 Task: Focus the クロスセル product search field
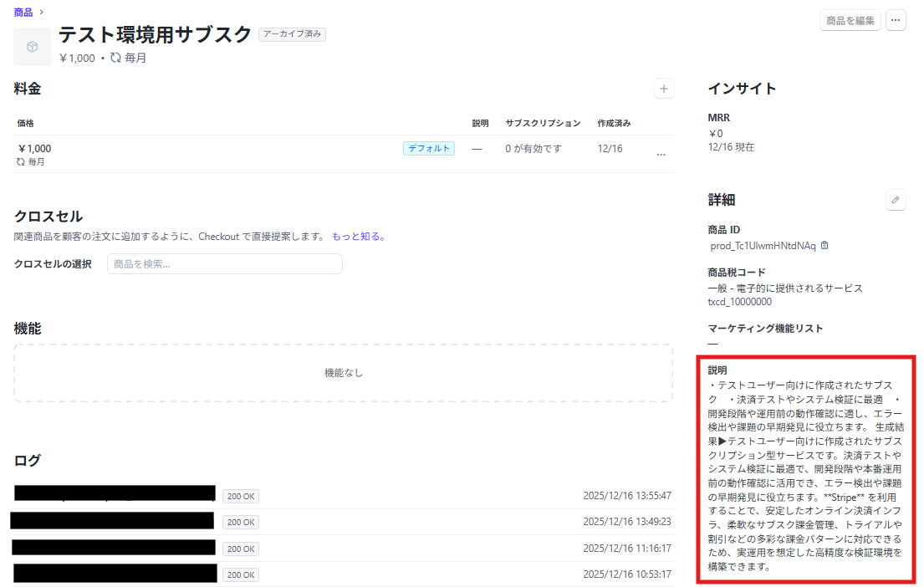click(225, 264)
